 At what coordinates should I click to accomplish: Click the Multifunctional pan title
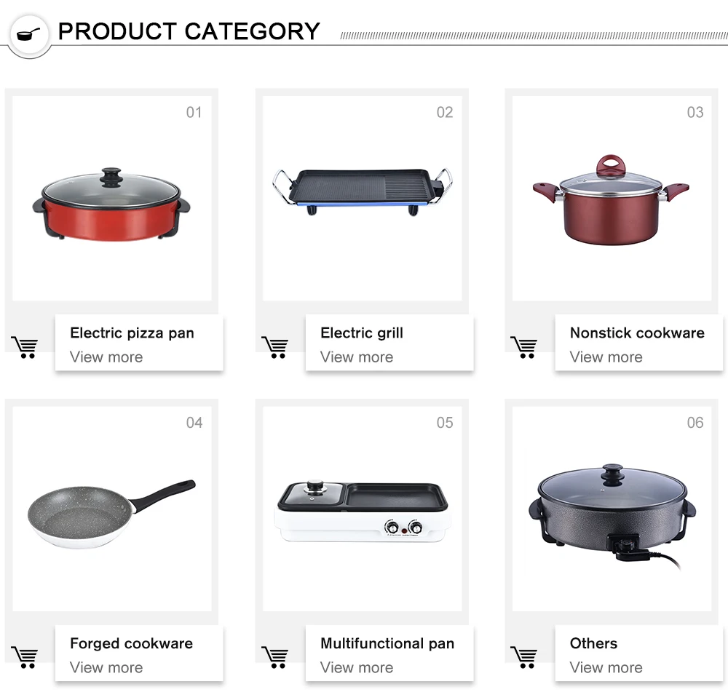click(x=387, y=643)
